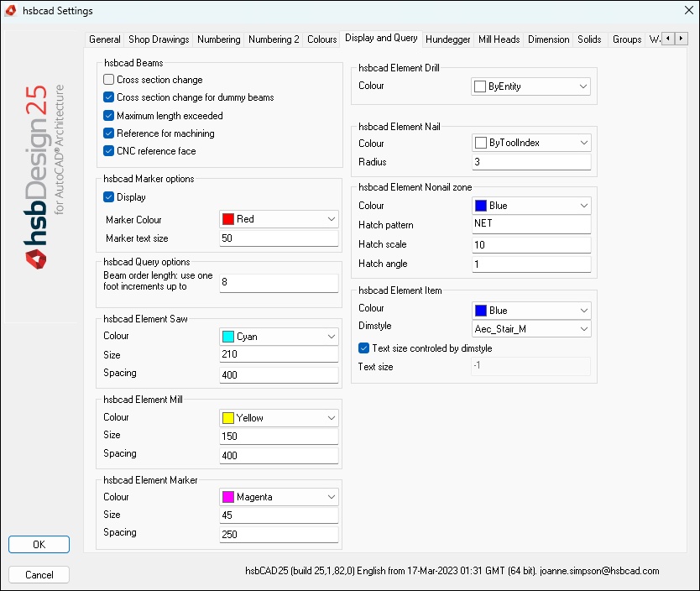Click Element Saw Spacing field
The height and width of the screenshot is (591, 700).
pos(279,375)
